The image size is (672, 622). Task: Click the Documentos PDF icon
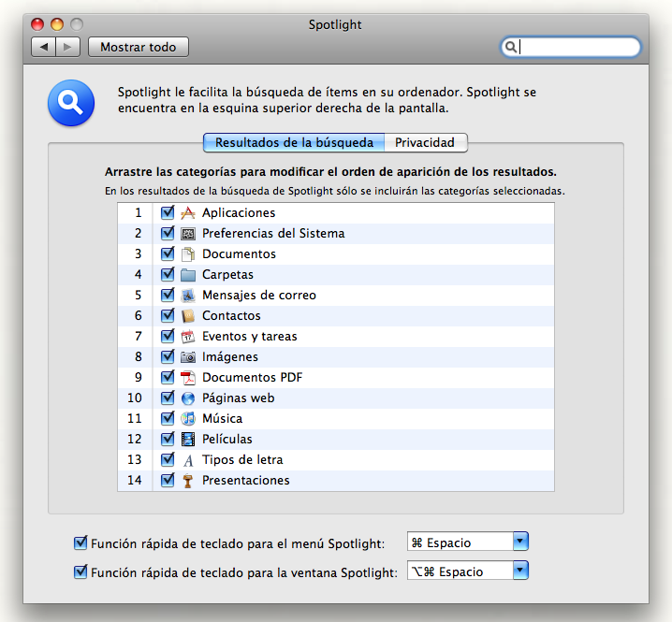[x=188, y=377]
